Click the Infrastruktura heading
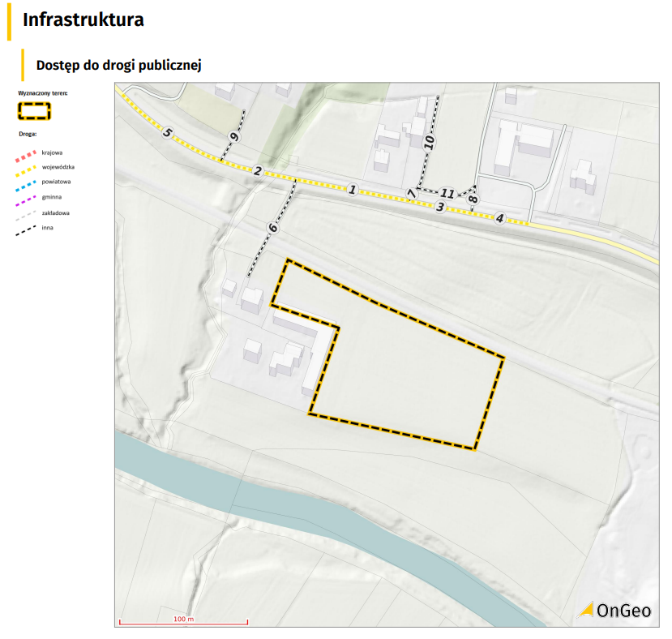The height and width of the screenshot is (639, 672). click(x=83, y=20)
